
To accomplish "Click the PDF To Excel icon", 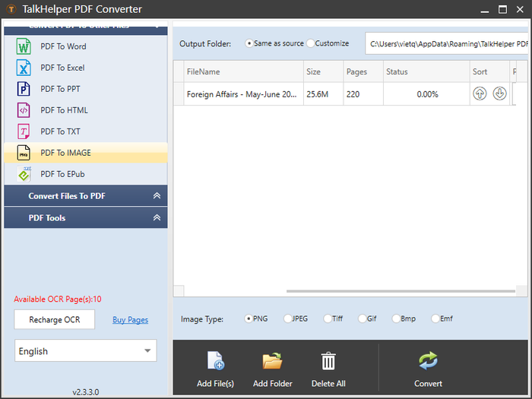I will tap(24, 68).
